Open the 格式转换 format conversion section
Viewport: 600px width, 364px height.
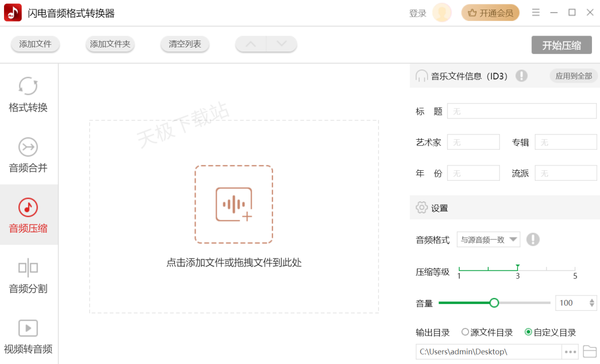point(28,95)
